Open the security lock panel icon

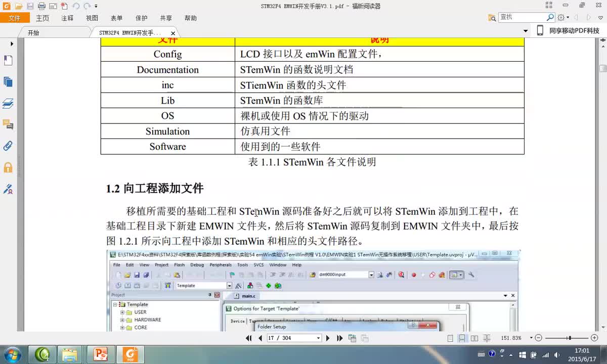(8, 167)
